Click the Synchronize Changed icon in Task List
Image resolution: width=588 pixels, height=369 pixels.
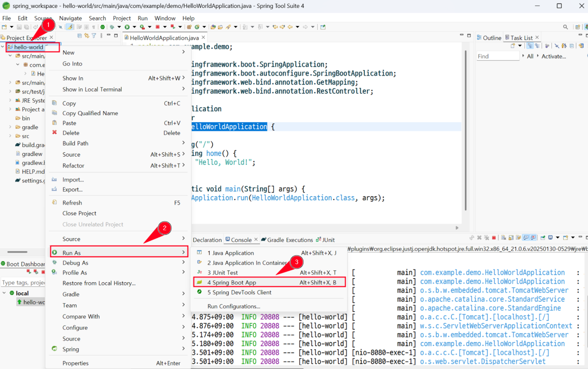(581, 46)
